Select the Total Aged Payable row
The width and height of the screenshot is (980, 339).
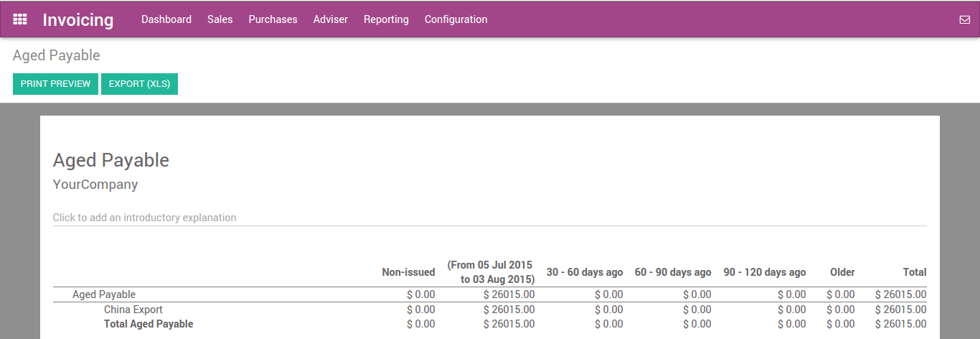tap(149, 324)
